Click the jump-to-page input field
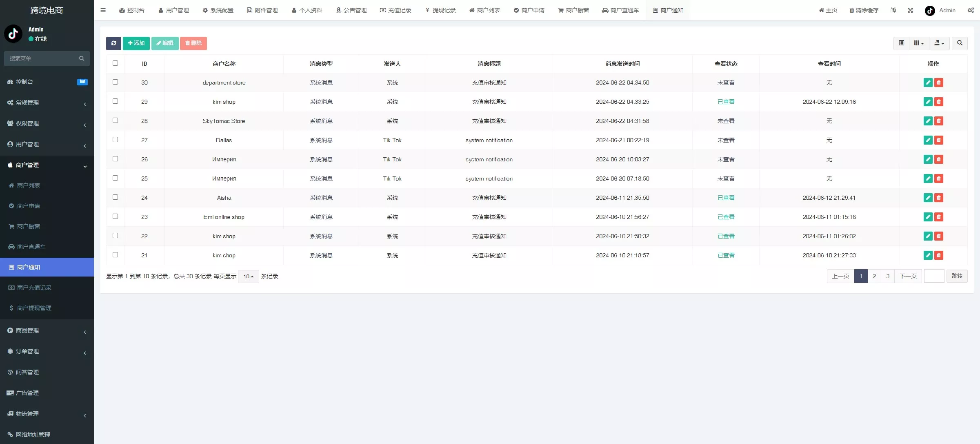The image size is (980, 444). tap(934, 277)
